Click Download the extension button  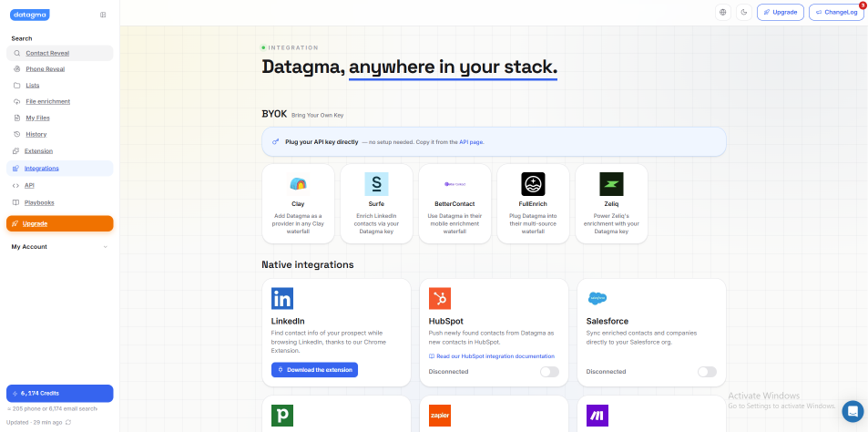point(314,370)
